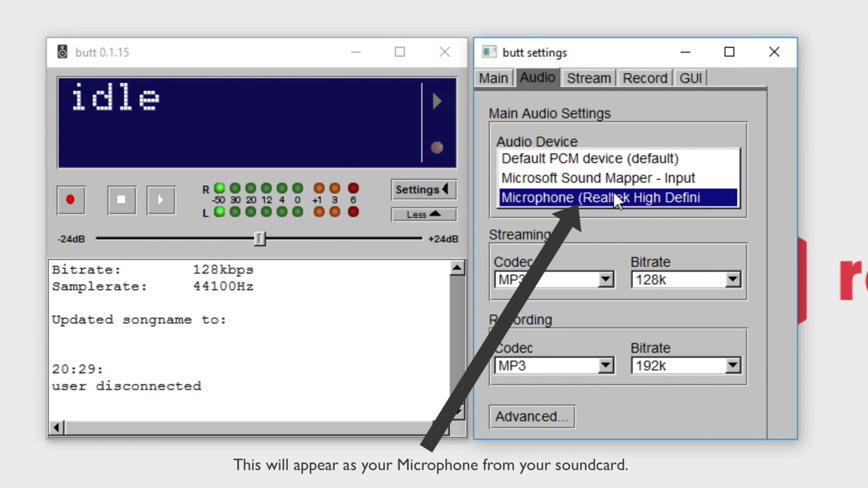This screenshot has height=488, width=868.
Task: Click the Record button in butt
Action: pos(71,200)
